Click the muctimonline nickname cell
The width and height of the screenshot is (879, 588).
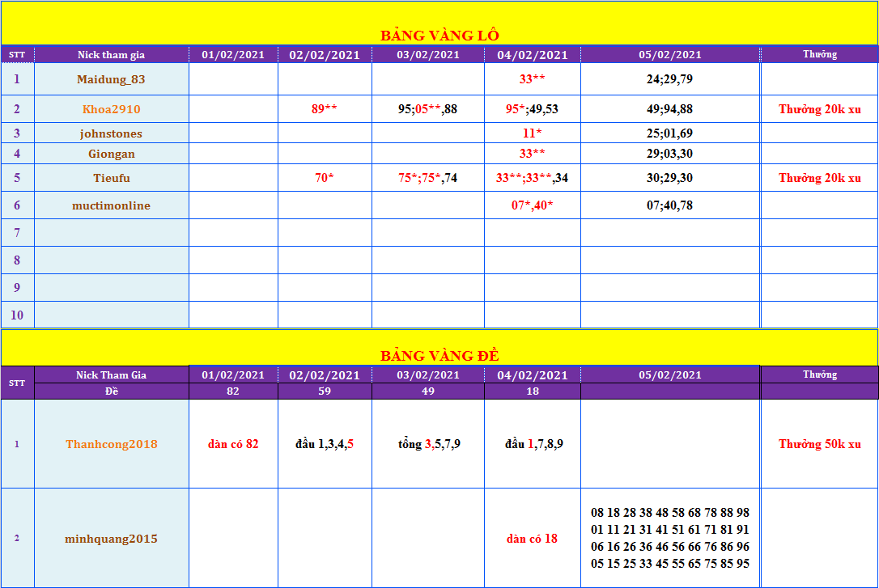(x=112, y=205)
